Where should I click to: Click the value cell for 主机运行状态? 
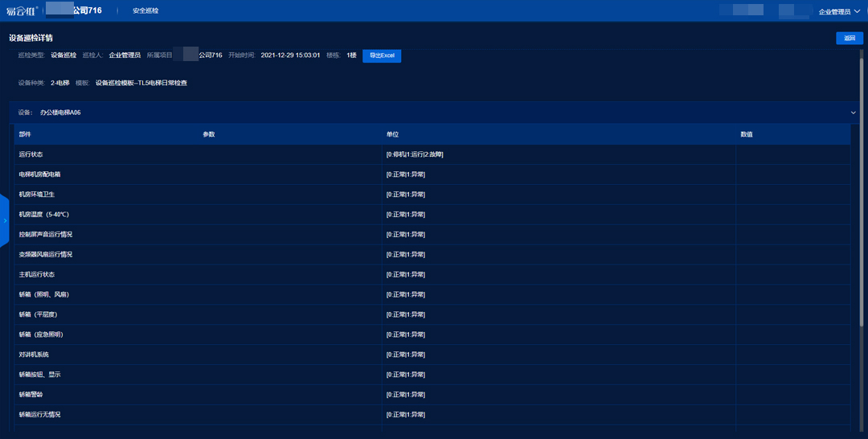point(792,274)
